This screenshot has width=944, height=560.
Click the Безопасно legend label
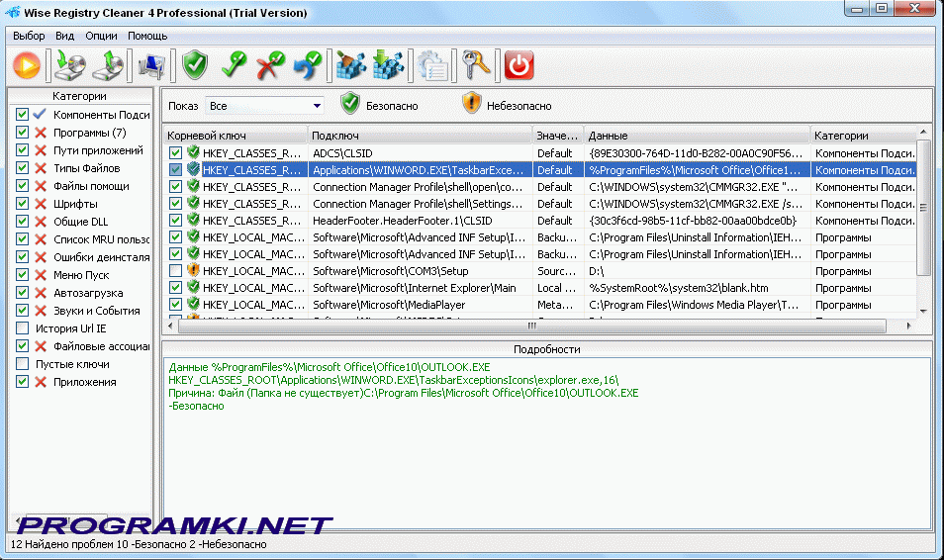[x=392, y=106]
